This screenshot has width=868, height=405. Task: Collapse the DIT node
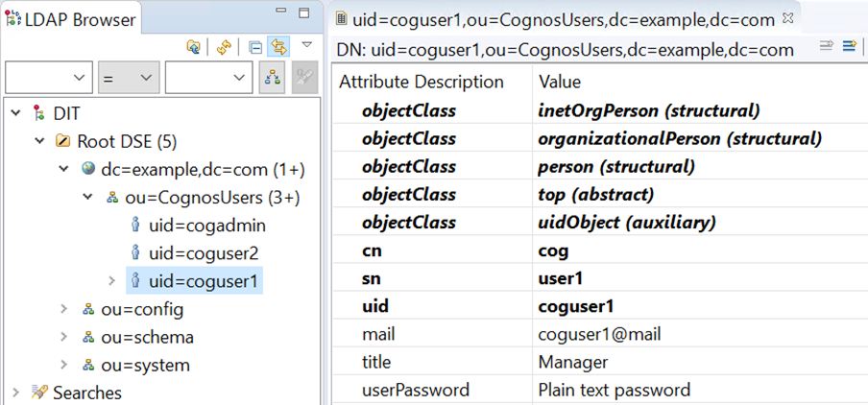(x=16, y=114)
